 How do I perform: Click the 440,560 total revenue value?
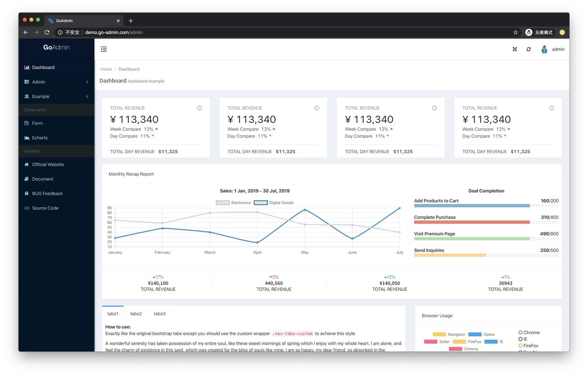(x=274, y=283)
